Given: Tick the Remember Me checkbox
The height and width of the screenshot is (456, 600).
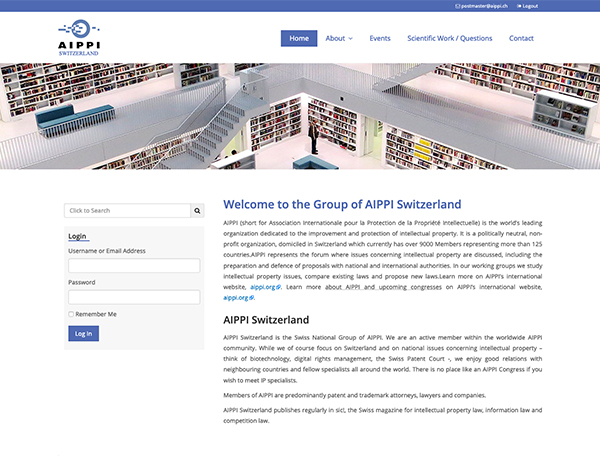Looking at the screenshot, I should [71, 314].
